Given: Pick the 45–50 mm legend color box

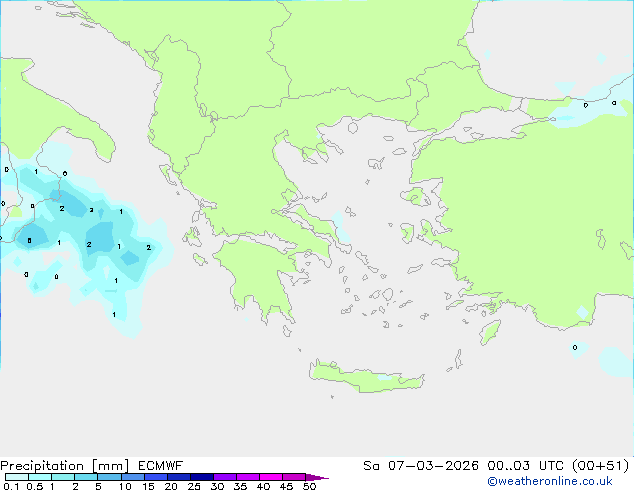Looking at the screenshot, I should point(294,477).
